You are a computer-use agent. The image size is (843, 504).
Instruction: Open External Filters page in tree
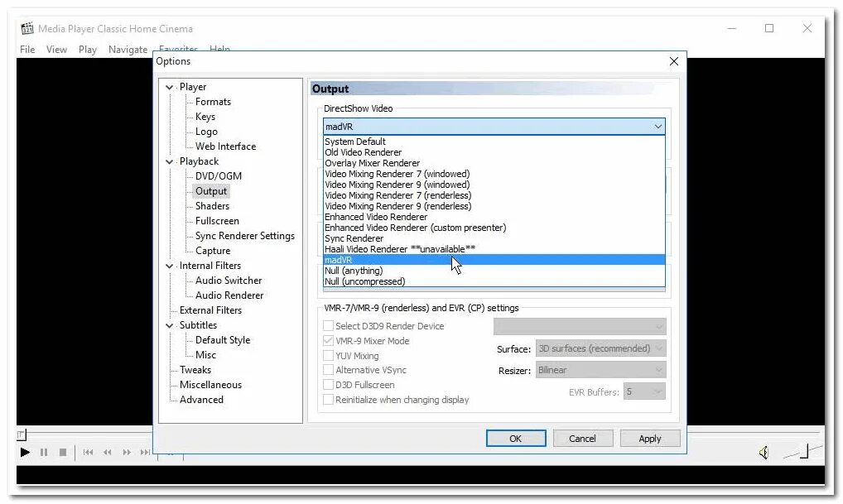(210, 310)
